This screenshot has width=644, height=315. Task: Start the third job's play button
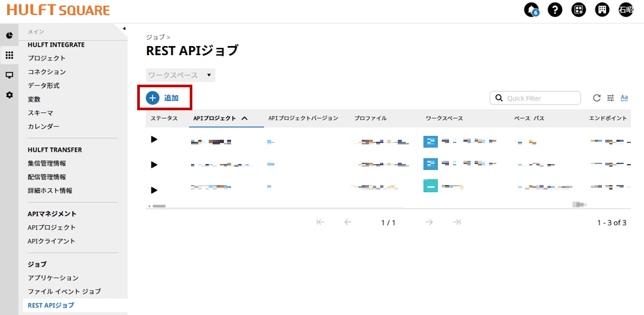point(154,190)
